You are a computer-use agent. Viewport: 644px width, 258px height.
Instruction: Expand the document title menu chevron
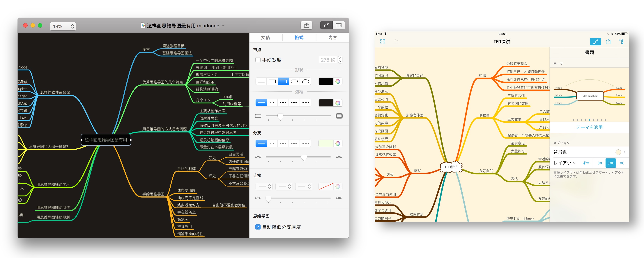tap(223, 26)
